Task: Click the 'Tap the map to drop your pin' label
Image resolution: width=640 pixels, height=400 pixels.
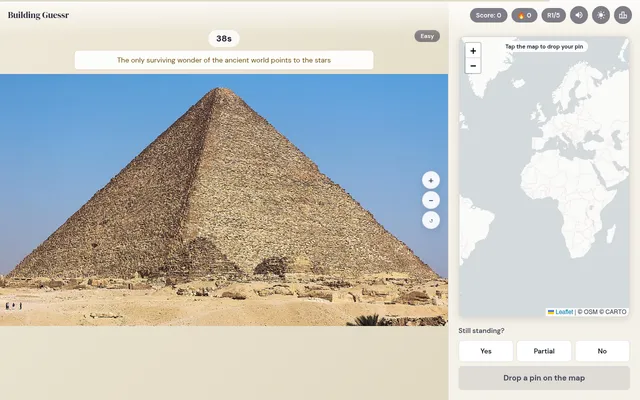Action: tap(544, 47)
